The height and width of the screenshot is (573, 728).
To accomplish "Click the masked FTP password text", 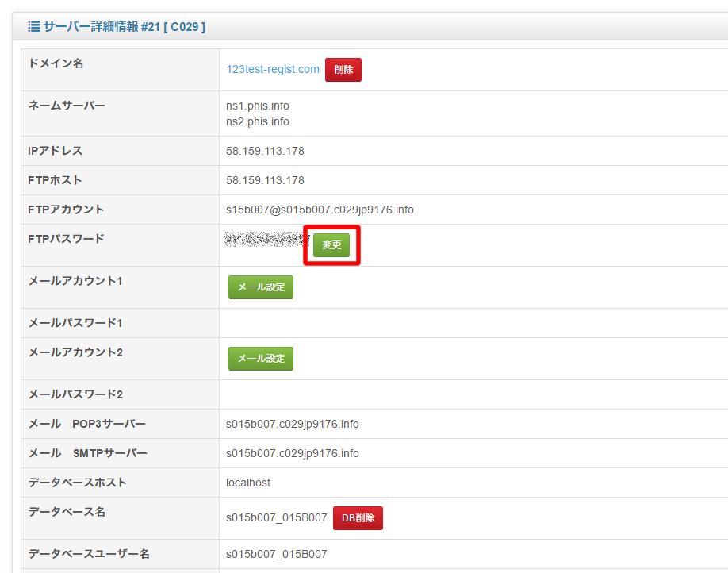I will (266, 239).
